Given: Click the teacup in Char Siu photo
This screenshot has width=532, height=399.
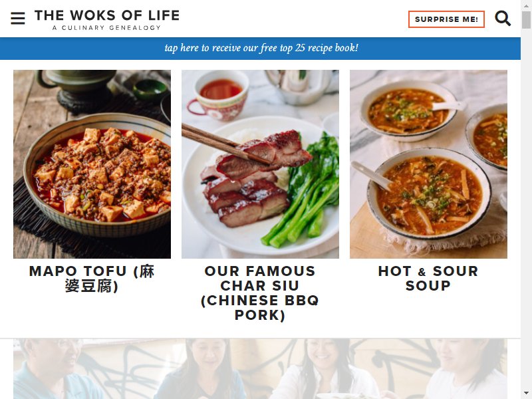Looking at the screenshot, I should pyautogui.click(x=219, y=96).
